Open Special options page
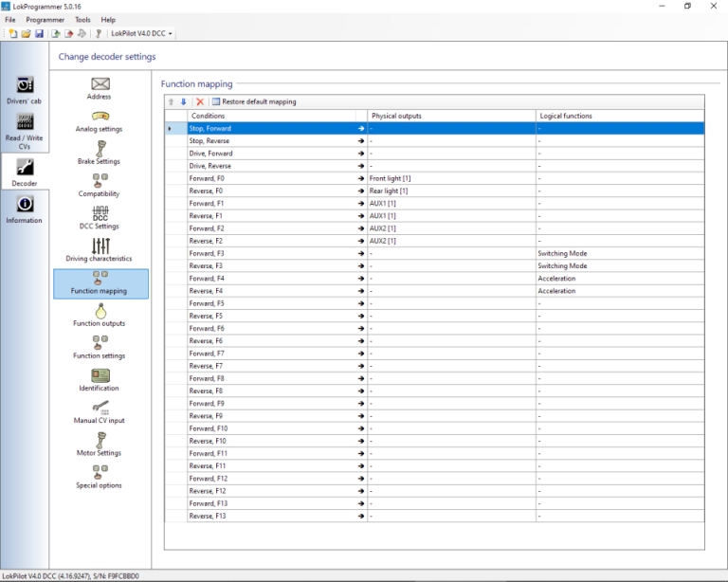Viewport: 728px width, 582px height. [100, 477]
